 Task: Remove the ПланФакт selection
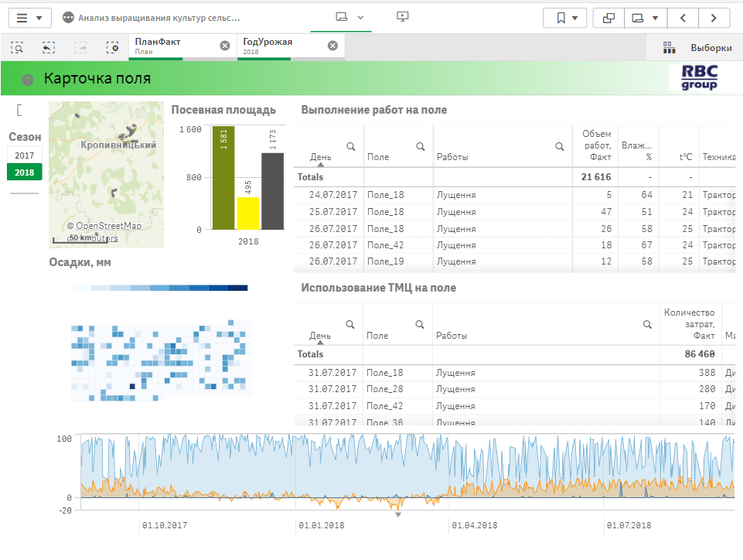(225, 46)
